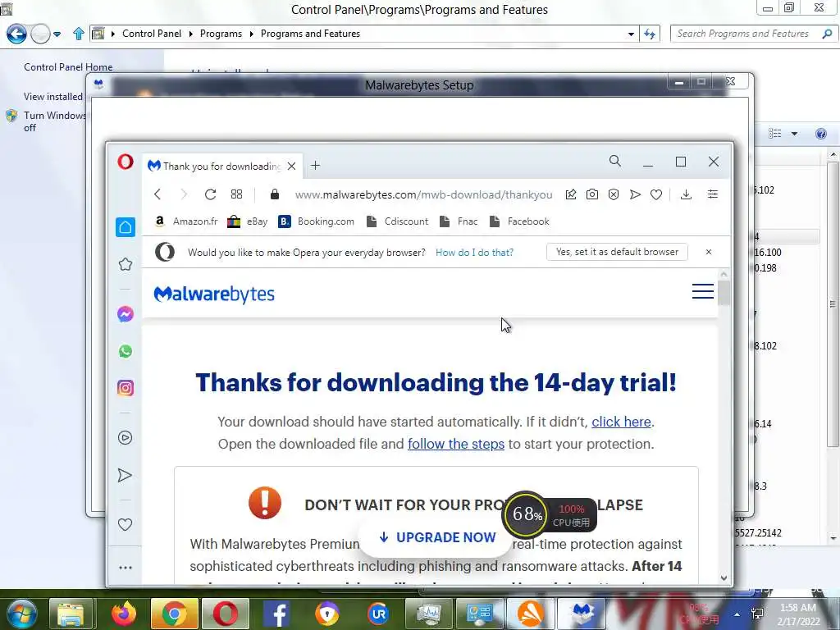This screenshot has height=630, width=840.
Task: Open Facebook bookmark
Action: (x=519, y=221)
